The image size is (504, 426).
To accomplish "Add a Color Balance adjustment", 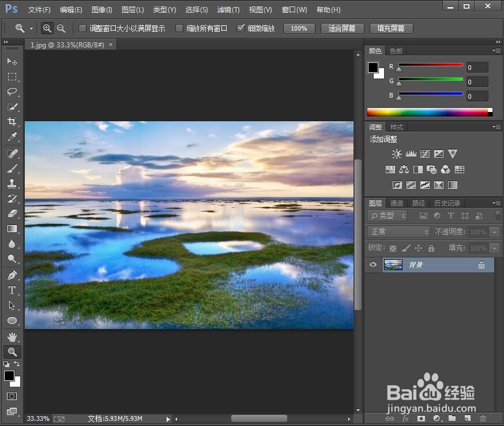I will (404, 169).
